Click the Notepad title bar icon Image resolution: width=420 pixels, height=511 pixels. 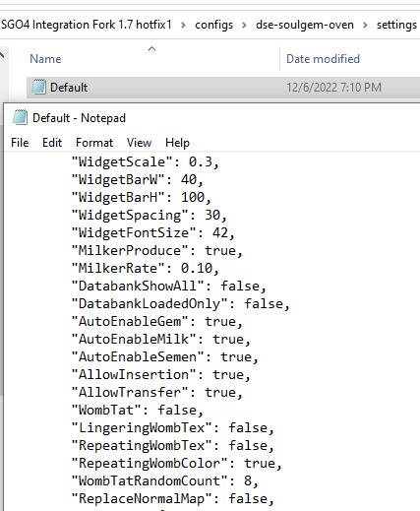tap(20, 117)
